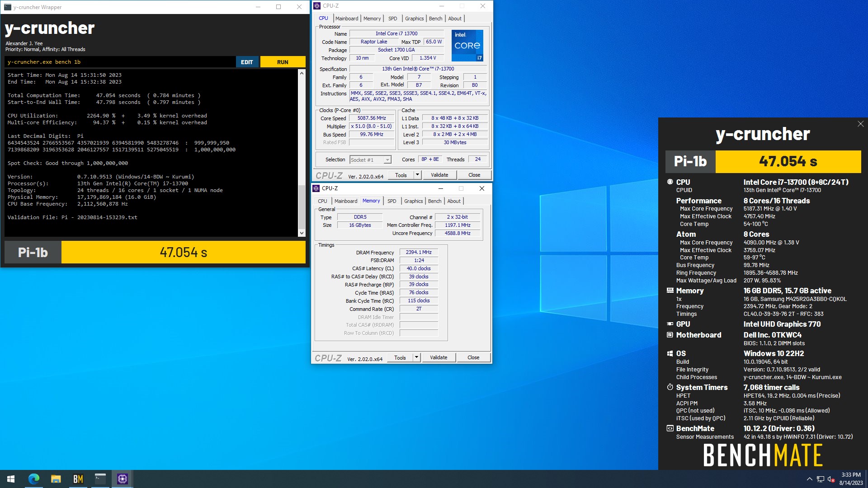Click the GPU section icon in BenchMate
Screen dimensions: 868x488
[x=670, y=324]
